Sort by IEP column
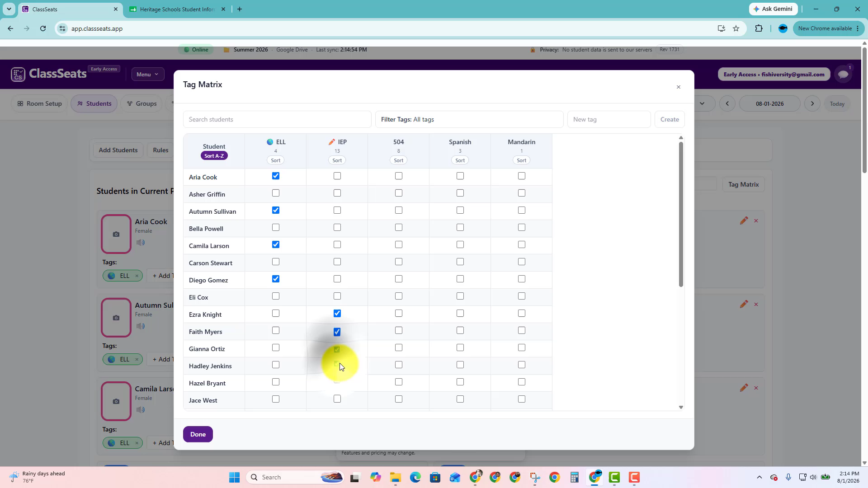Screen dimensions: 868x488 [x=337, y=160]
